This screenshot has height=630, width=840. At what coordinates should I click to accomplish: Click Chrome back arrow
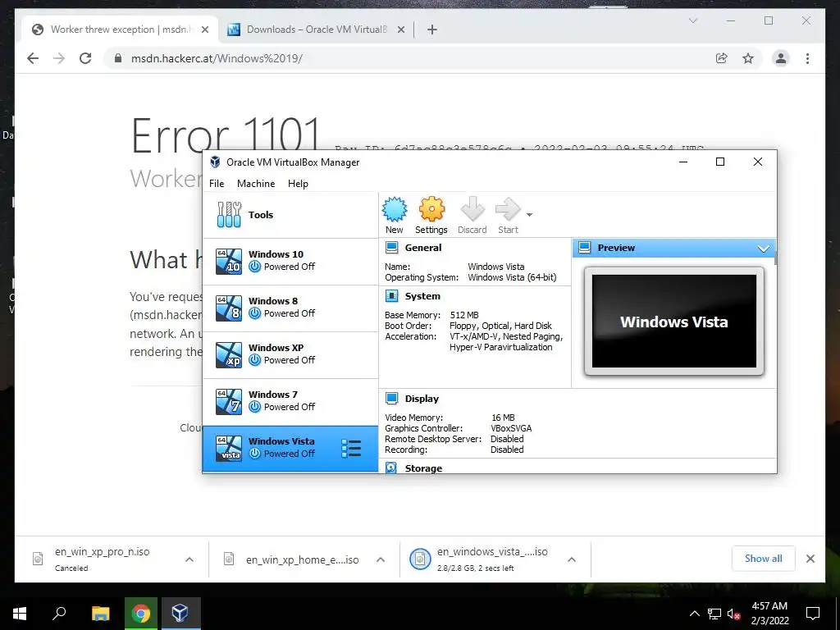[33, 58]
